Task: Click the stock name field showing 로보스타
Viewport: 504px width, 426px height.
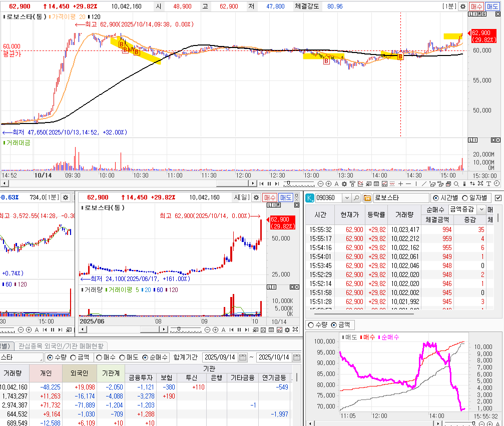Action: coord(401,198)
